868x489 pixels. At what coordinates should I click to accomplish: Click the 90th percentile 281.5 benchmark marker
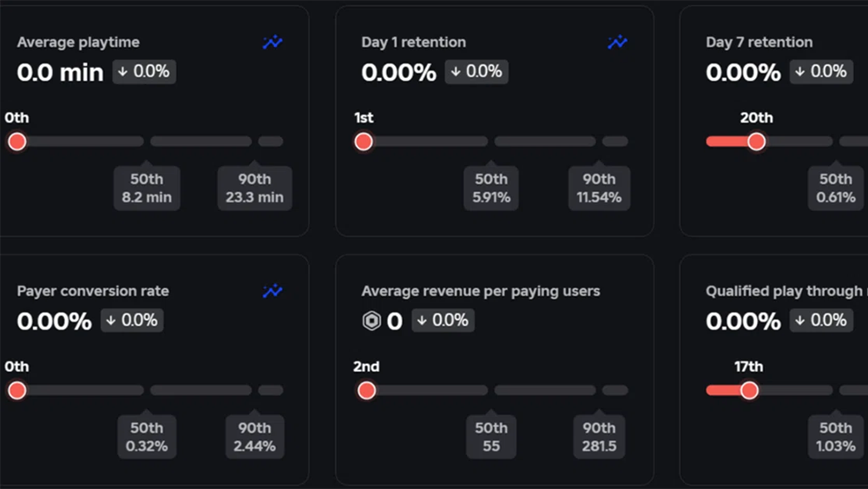[x=599, y=437]
